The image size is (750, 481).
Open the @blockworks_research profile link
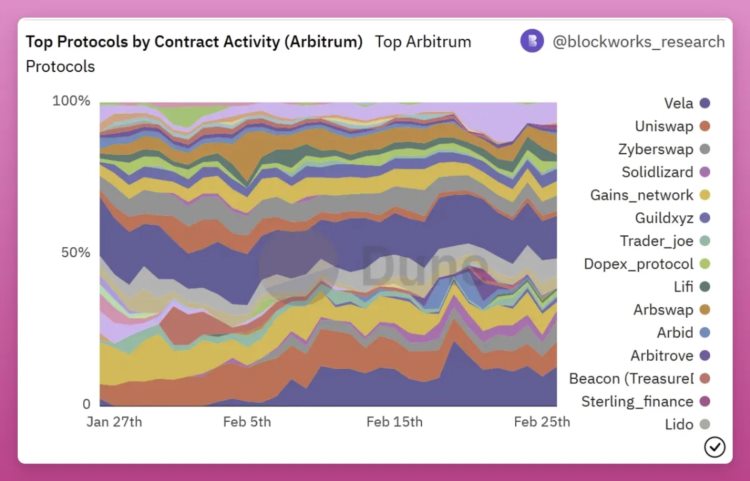[639, 41]
